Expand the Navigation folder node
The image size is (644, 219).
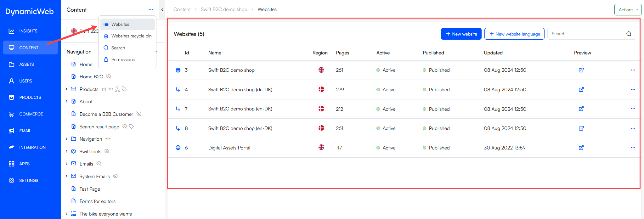pyautogui.click(x=66, y=139)
